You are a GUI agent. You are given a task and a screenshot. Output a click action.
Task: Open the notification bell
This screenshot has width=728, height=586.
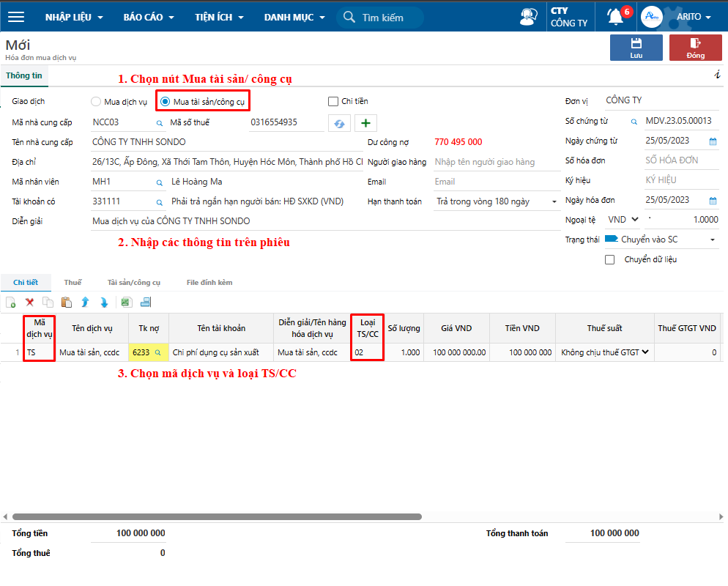[x=615, y=17]
